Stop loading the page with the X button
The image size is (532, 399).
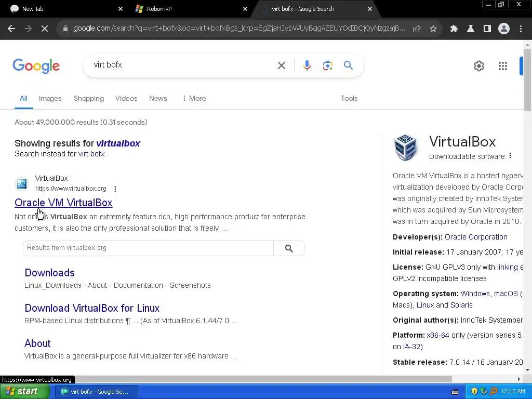click(45, 29)
